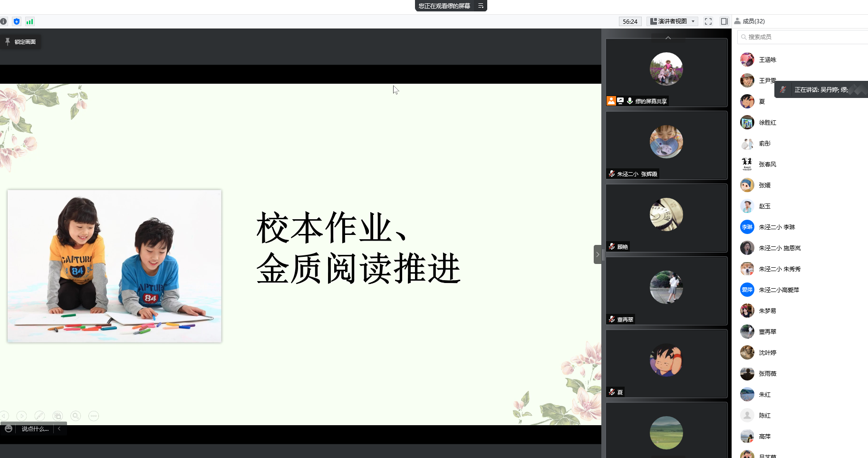Click the 正在讲话 speaking notification text

click(x=821, y=89)
